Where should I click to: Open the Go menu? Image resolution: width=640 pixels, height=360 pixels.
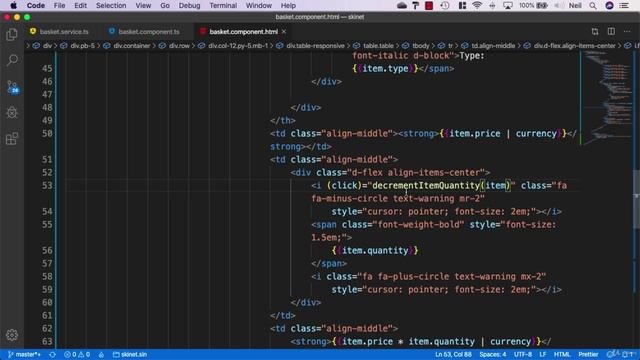165,5
